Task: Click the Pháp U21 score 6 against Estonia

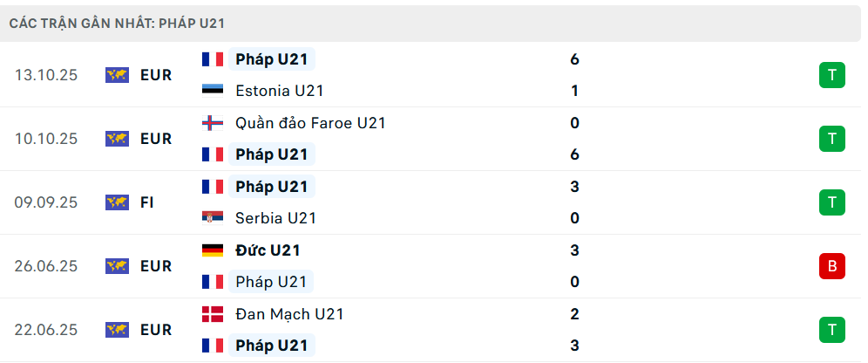Action: [574, 59]
